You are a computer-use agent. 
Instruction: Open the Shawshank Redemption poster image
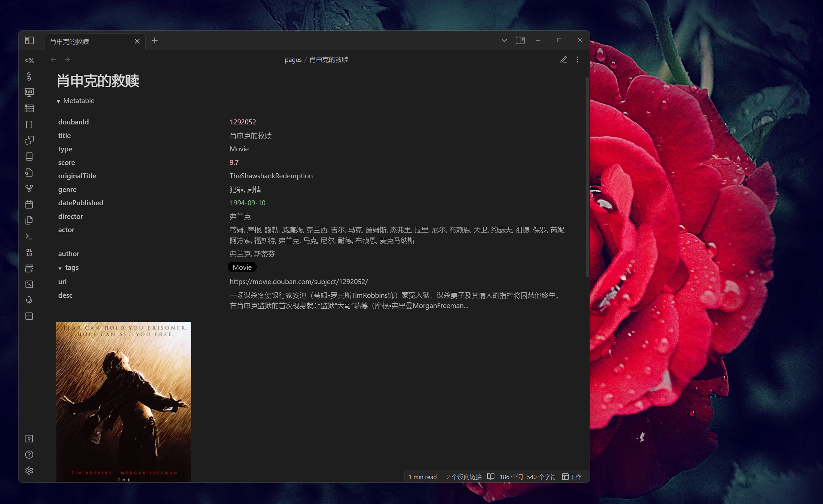pyautogui.click(x=123, y=401)
